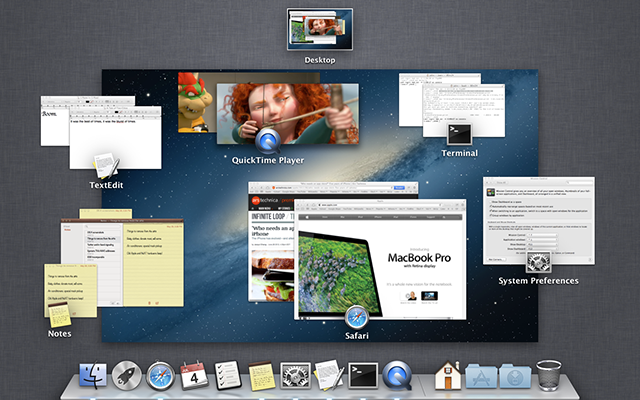
Task: Click TextEdit badge icon on window group
Action: tap(107, 166)
